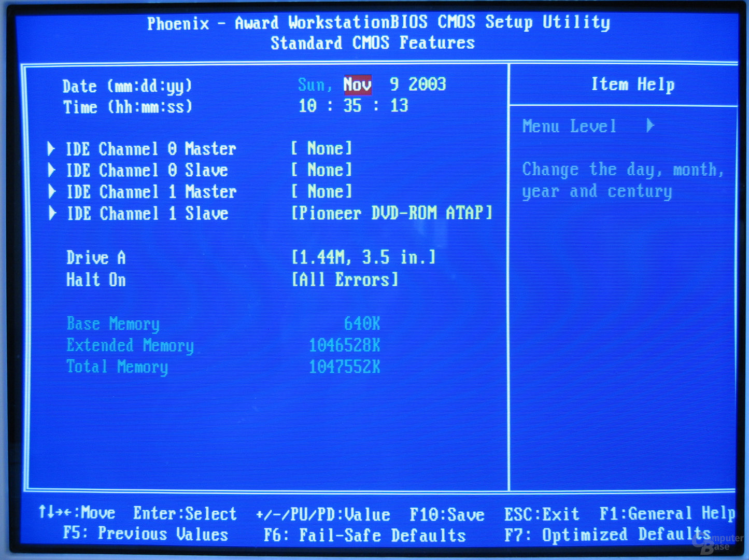Click the Base Memory label

(x=113, y=324)
